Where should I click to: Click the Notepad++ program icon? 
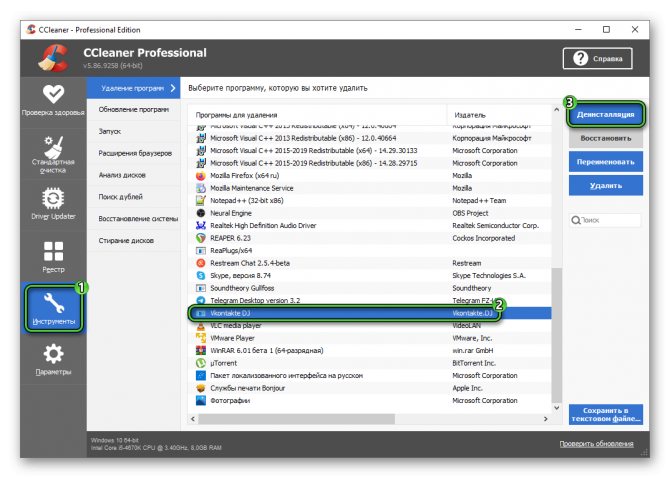coord(200,200)
